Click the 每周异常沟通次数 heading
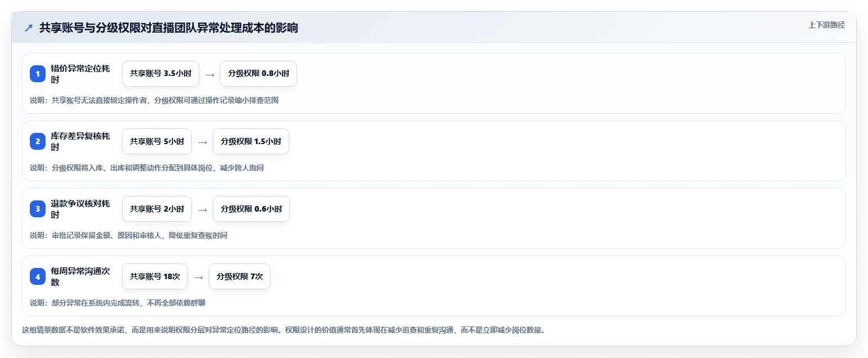Viewport: 868px width, 358px height. coord(80,276)
